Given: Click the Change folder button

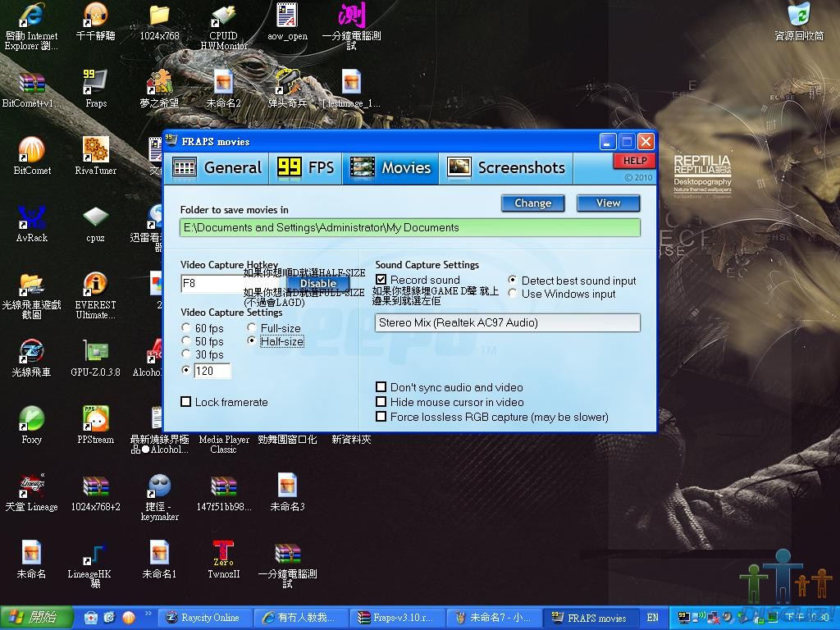Looking at the screenshot, I should tap(532, 203).
